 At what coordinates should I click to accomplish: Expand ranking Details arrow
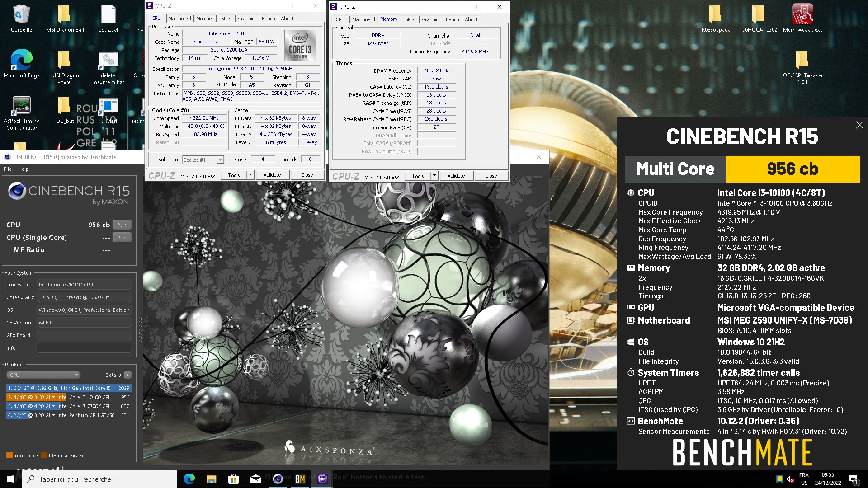click(128, 375)
